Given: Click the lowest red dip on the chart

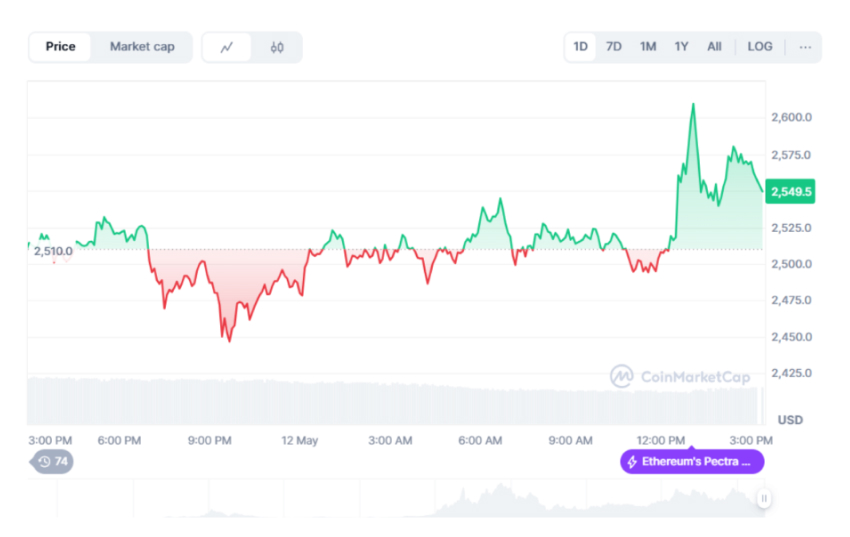Looking at the screenshot, I should click(229, 340).
